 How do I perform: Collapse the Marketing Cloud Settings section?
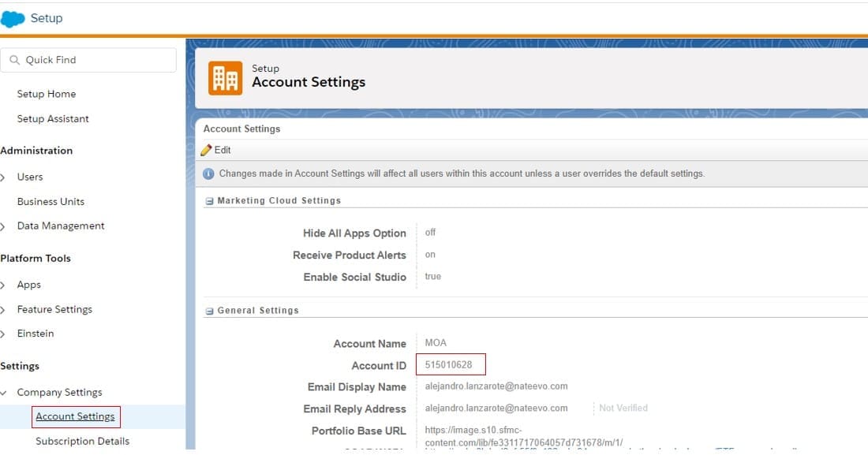[x=210, y=201]
